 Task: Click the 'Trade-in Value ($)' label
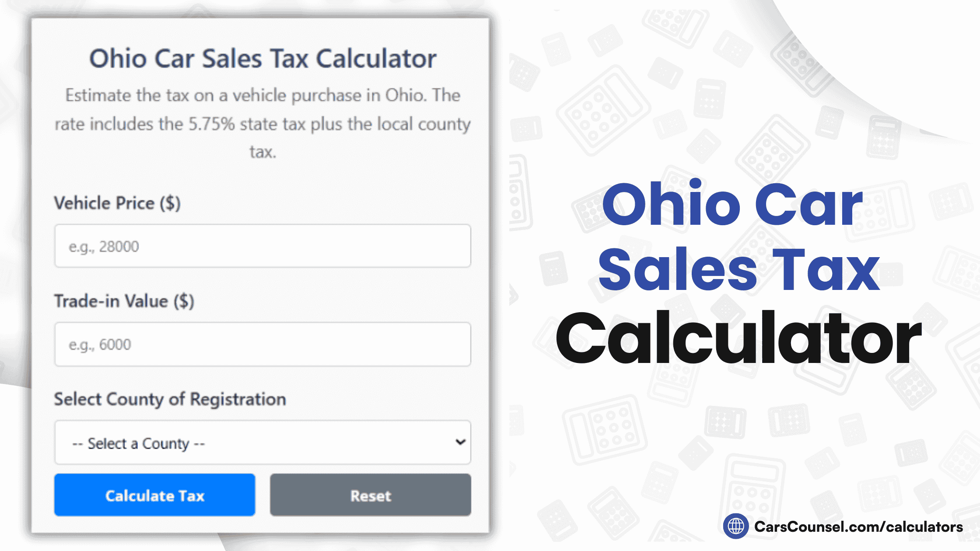tap(124, 301)
